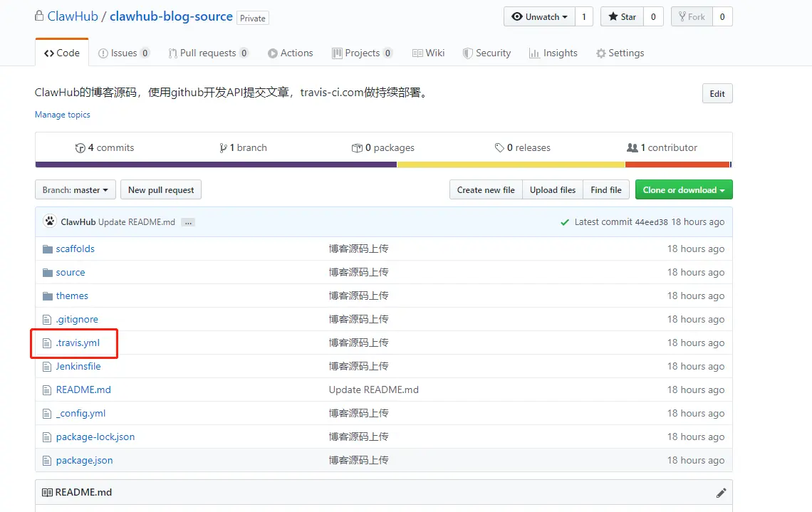The height and width of the screenshot is (512, 812).
Task: Switch to the Code tab
Action: (x=62, y=53)
